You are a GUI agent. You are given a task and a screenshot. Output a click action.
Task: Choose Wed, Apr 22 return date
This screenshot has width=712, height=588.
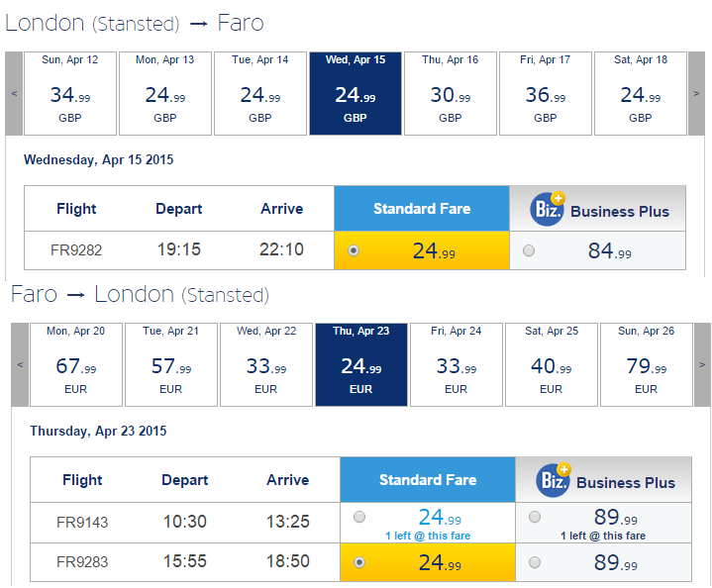[x=266, y=364]
